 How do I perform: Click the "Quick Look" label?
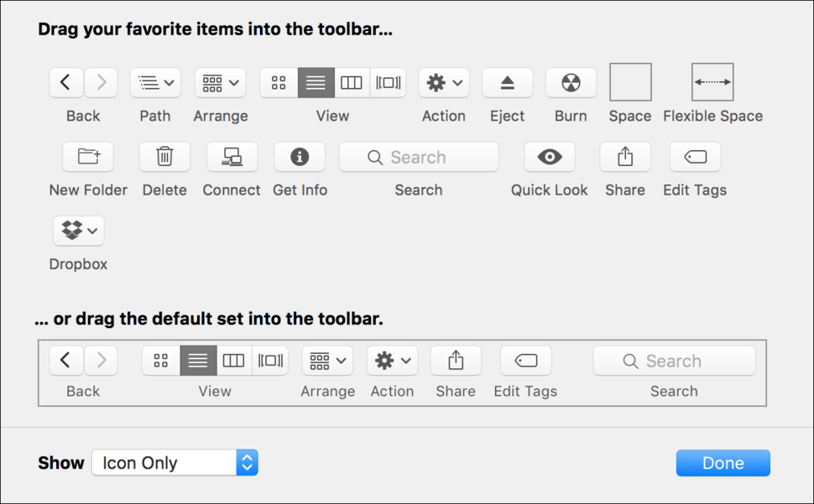point(550,190)
